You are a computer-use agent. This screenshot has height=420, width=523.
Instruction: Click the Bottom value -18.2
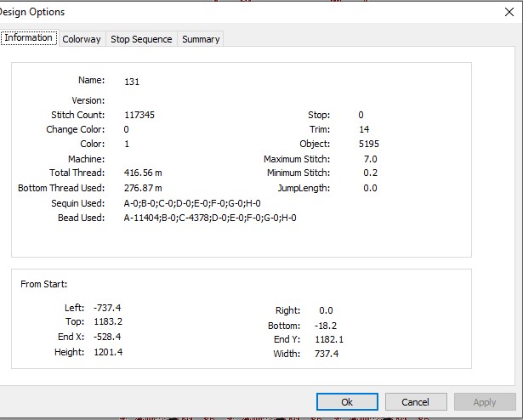pyautogui.click(x=326, y=326)
